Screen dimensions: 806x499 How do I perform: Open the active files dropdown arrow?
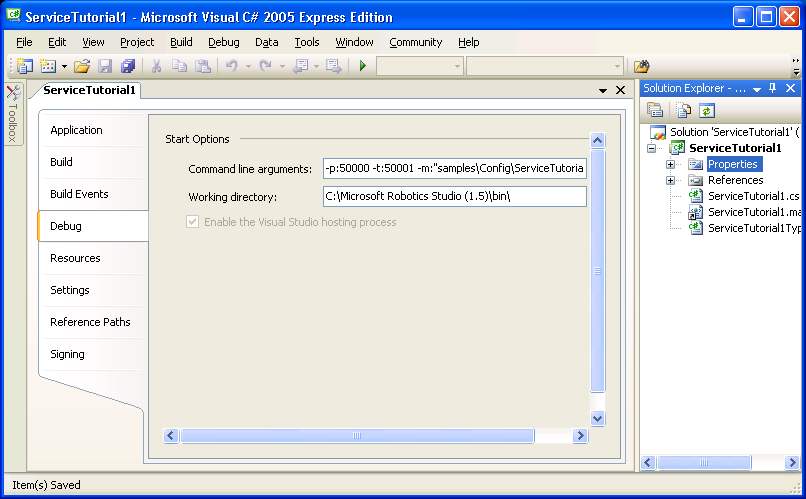[x=603, y=90]
